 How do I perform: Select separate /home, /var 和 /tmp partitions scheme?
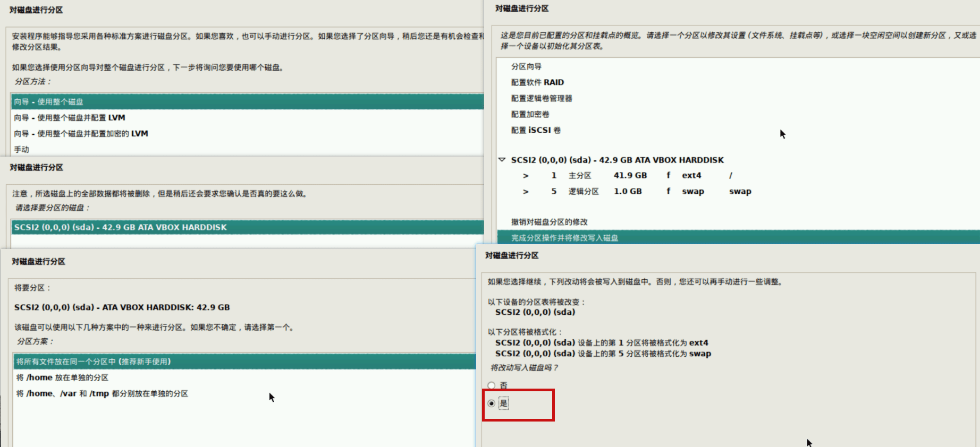(102, 393)
